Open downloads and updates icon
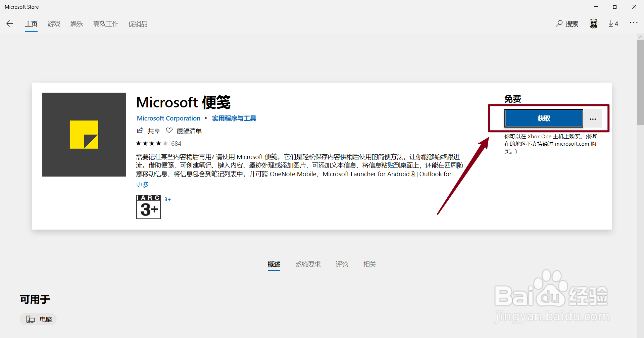Image resolution: width=644 pixels, height=338 pixels. (613, 23)
